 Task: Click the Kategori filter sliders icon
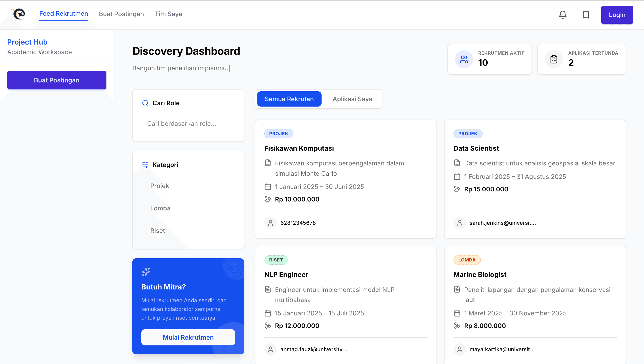(145, 165)
